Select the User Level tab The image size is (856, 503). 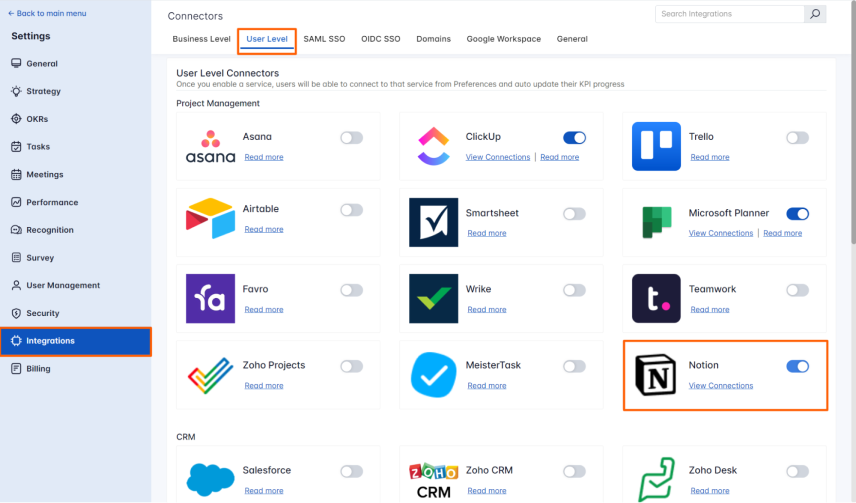tap(267, 39)
